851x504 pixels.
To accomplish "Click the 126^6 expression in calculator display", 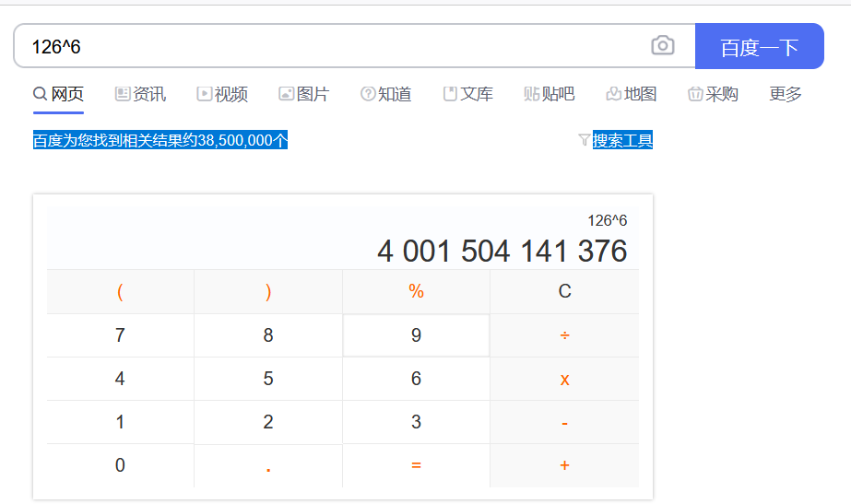I will pos(607,220).
